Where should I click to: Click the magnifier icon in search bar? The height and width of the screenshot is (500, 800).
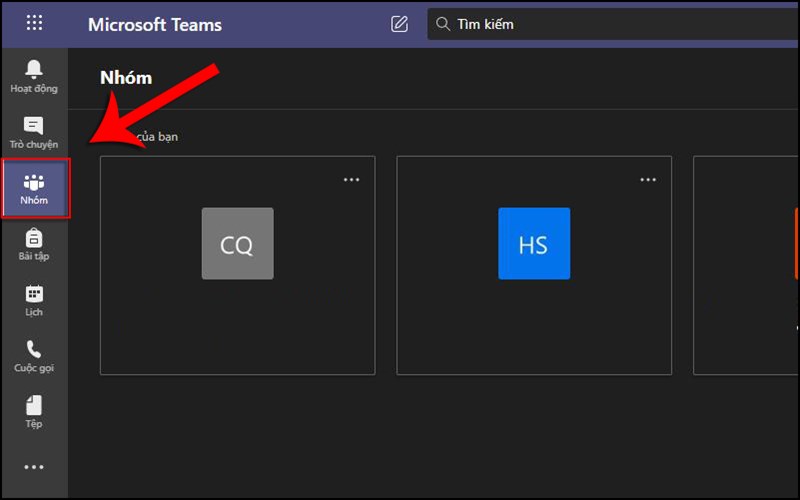443,24
